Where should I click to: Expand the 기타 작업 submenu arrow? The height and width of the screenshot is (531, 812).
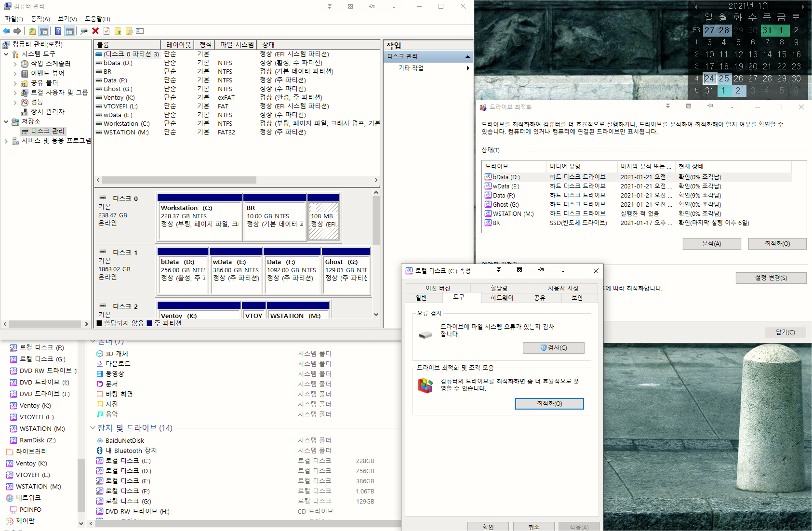(x=467, y=68)
